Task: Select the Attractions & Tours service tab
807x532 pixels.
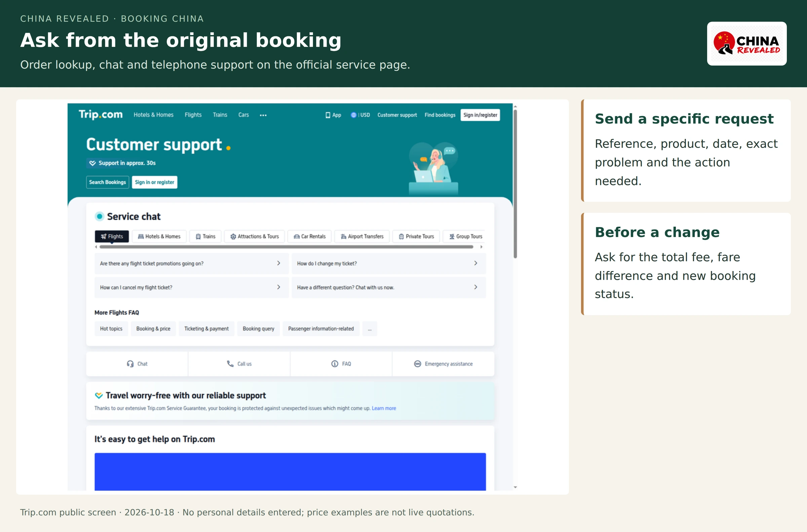Action: point(255,236)
